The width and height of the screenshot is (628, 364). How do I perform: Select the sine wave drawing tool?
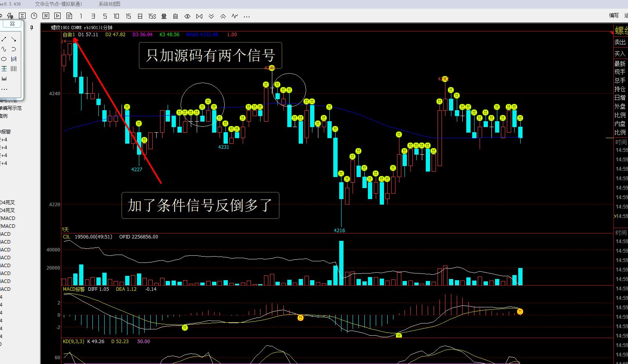(4, 49)
